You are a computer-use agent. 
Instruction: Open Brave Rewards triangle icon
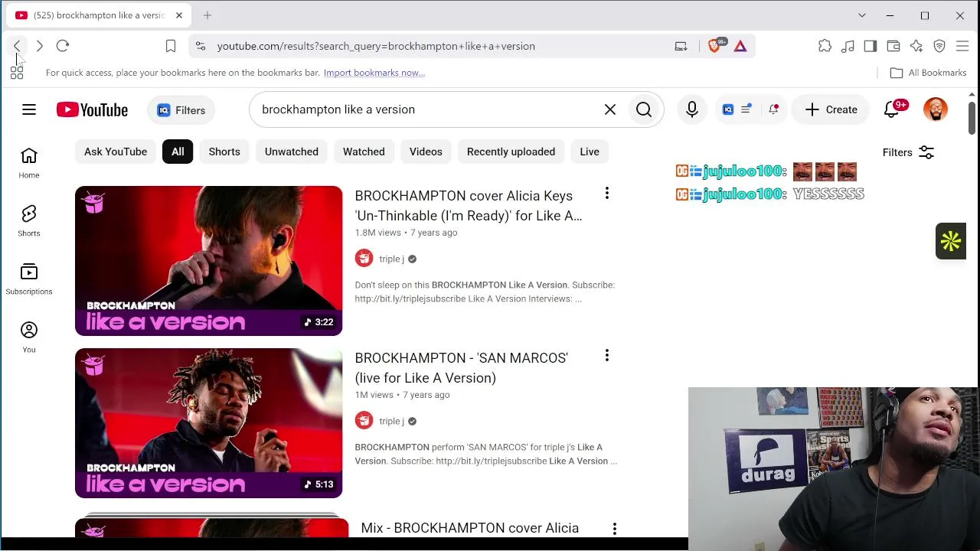pos(740,46)
